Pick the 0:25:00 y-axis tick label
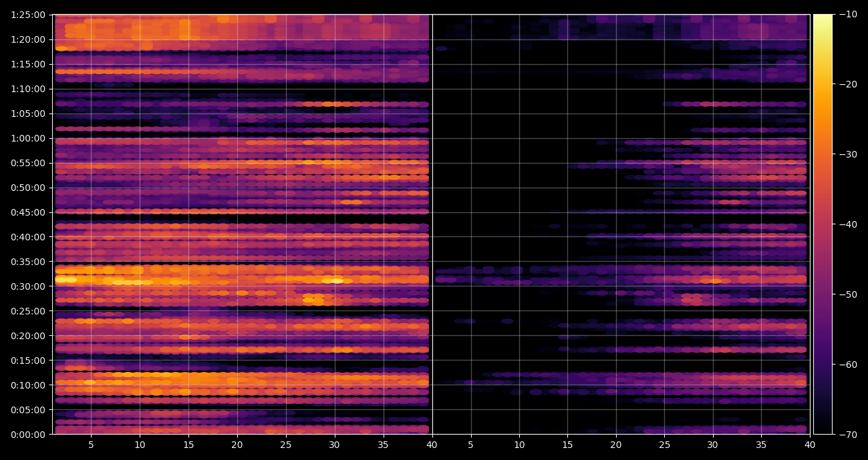The width and height of the screenshot is (868, 460). 28,311
